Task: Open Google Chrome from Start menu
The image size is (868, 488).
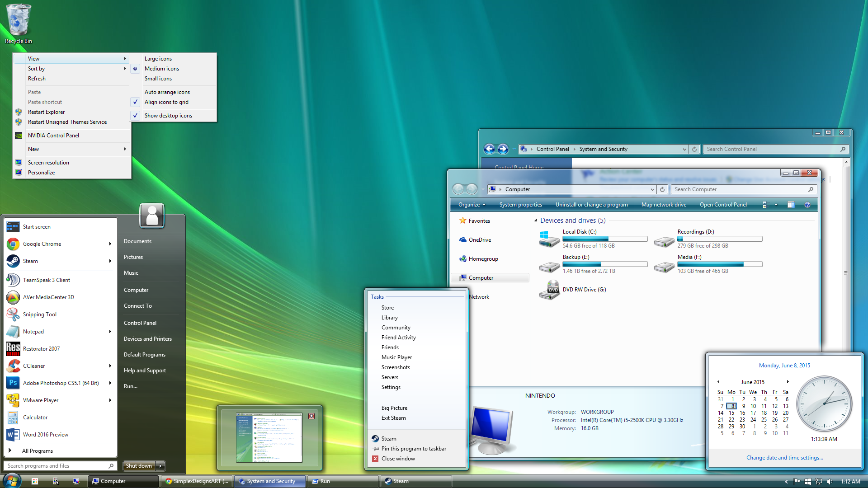Action: coord(42,244)
